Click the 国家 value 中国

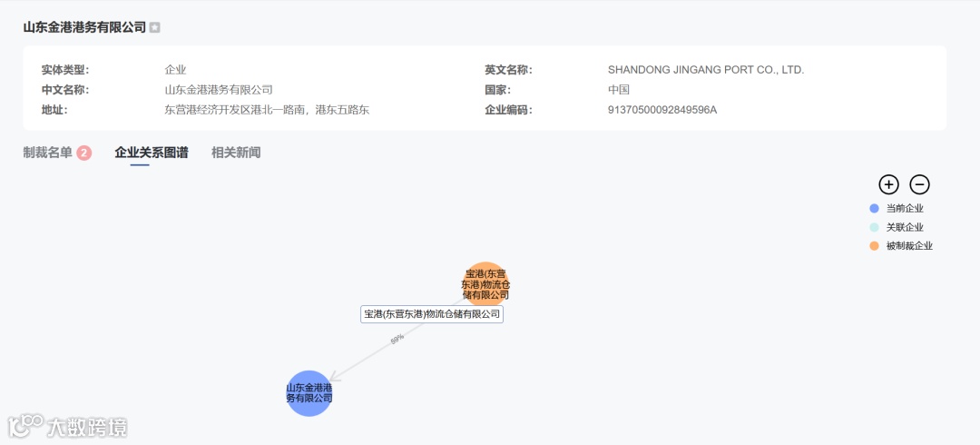[619, 90]
